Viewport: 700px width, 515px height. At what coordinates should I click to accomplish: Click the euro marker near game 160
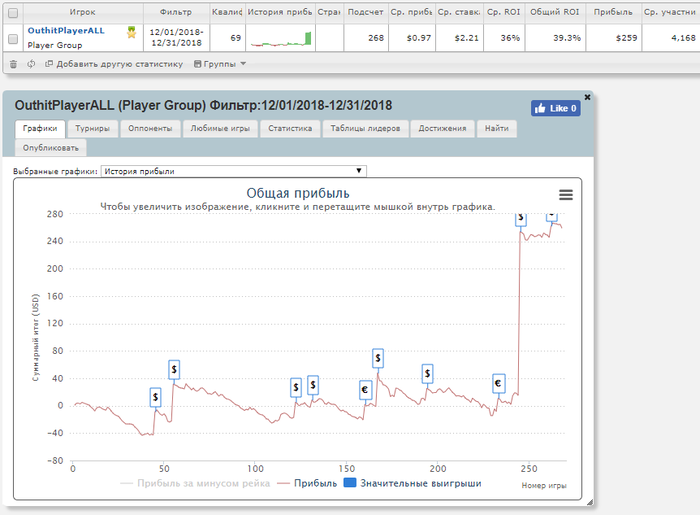365,390
